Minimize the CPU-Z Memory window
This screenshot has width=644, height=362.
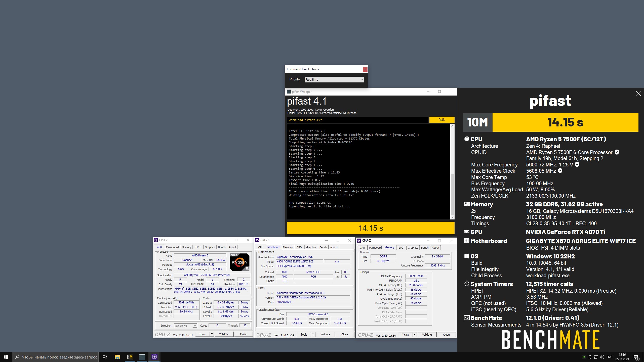click(x=428, y=241)
